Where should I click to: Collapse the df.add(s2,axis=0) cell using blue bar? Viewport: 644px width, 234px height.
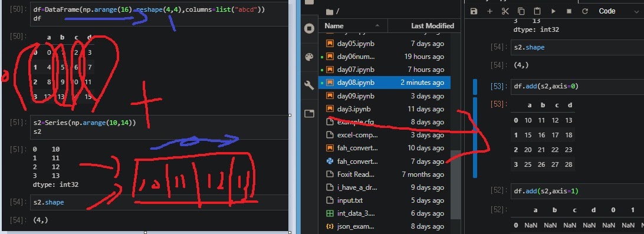click(475, 87)
